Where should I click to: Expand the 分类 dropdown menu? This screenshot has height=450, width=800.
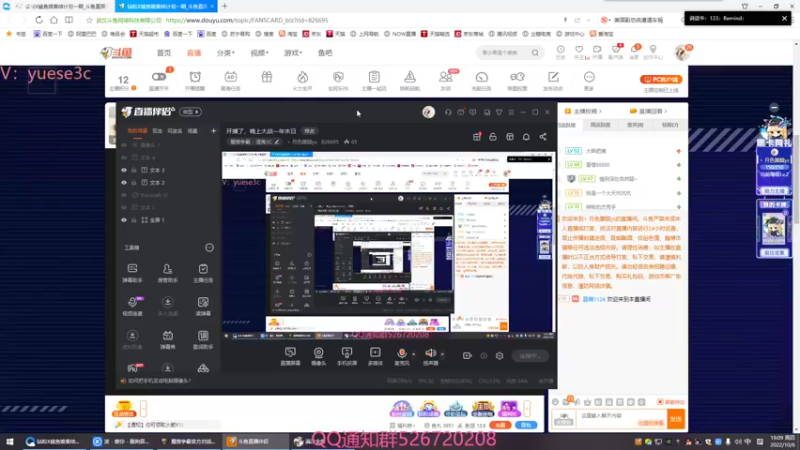pos(226,53)
